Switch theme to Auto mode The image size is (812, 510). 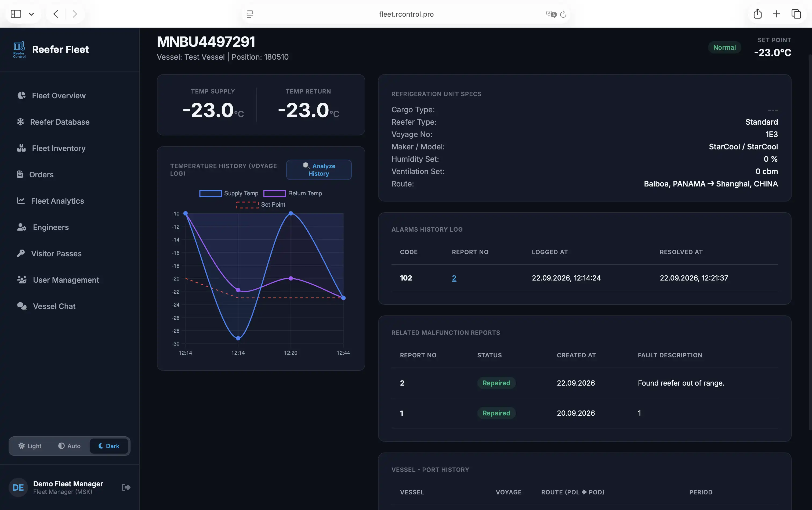(x=70, y=446)
